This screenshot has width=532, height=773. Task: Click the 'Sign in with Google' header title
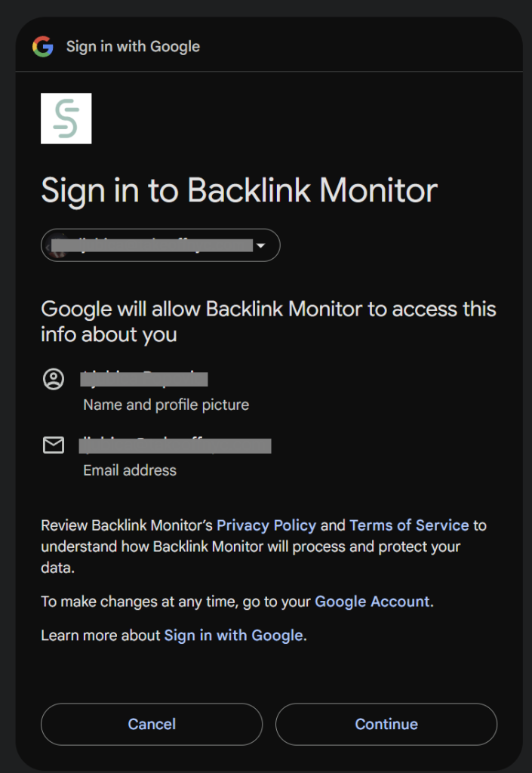point(133,47)
